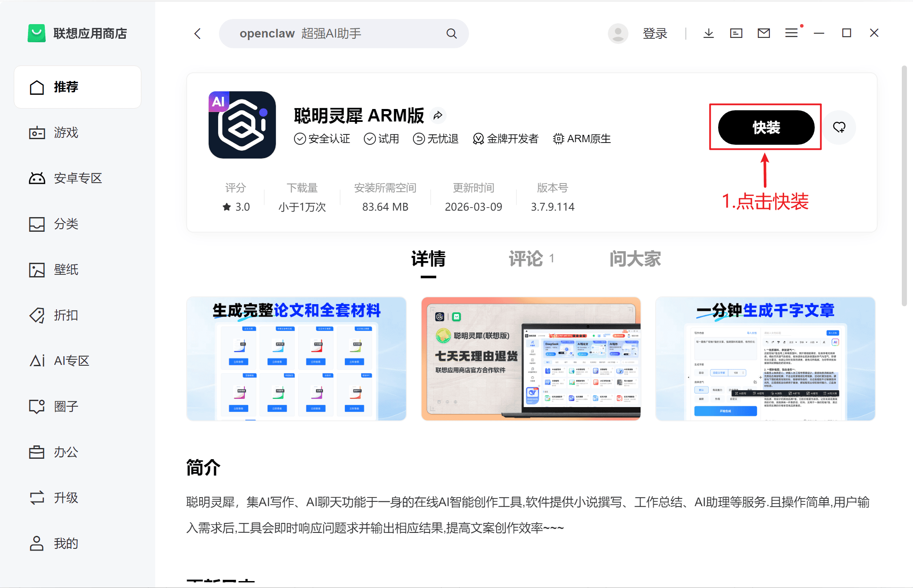Click the 聪明灵犀 ARM版 title
913x588 pixels.
[x=359, y=115]
